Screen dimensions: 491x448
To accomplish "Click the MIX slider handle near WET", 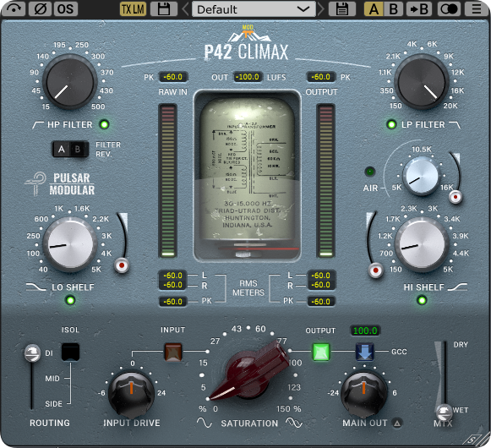I will 444,412.
